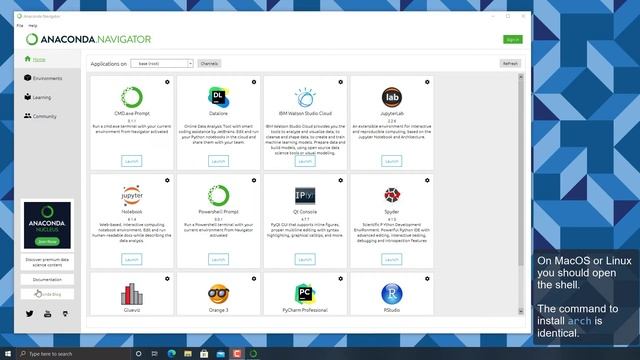Click the Jupyter Notebook icon
Screen dimensions: 640x360
click(x=132, y=196)
